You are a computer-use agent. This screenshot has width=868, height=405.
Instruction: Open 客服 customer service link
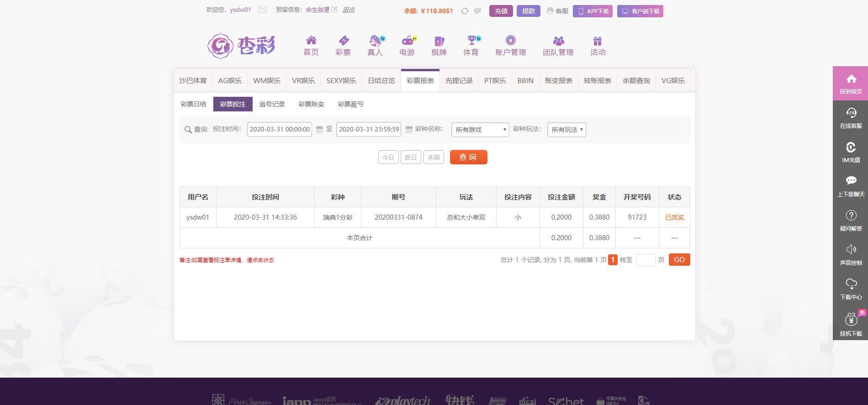coord(558,11)
